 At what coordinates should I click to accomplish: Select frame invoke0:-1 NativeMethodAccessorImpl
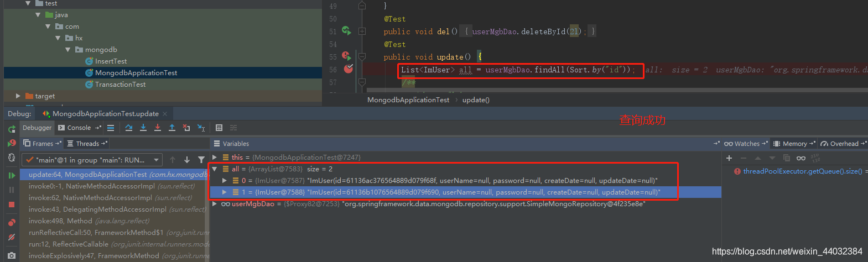[x=115, y=186]
